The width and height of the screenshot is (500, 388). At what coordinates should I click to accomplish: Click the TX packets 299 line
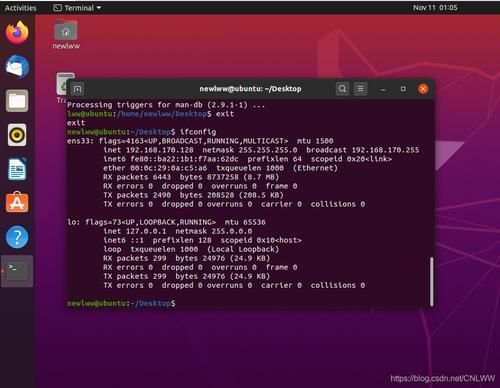click(x=187, y=276)
